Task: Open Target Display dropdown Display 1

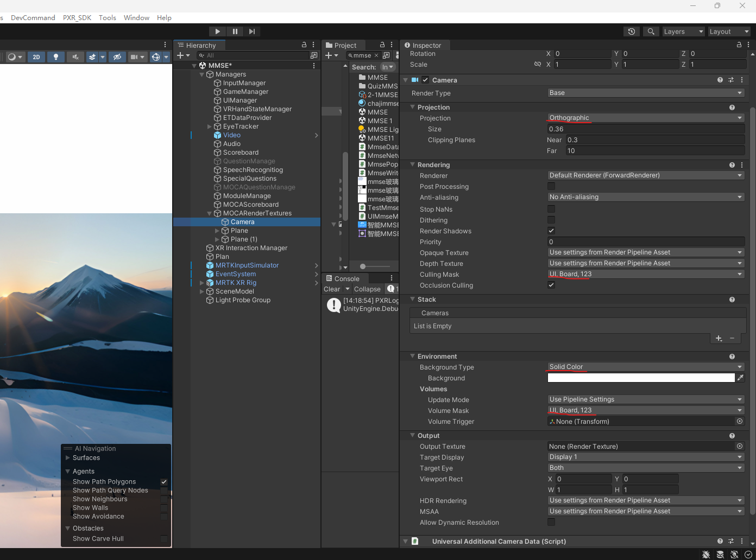Action: point(646,457)
